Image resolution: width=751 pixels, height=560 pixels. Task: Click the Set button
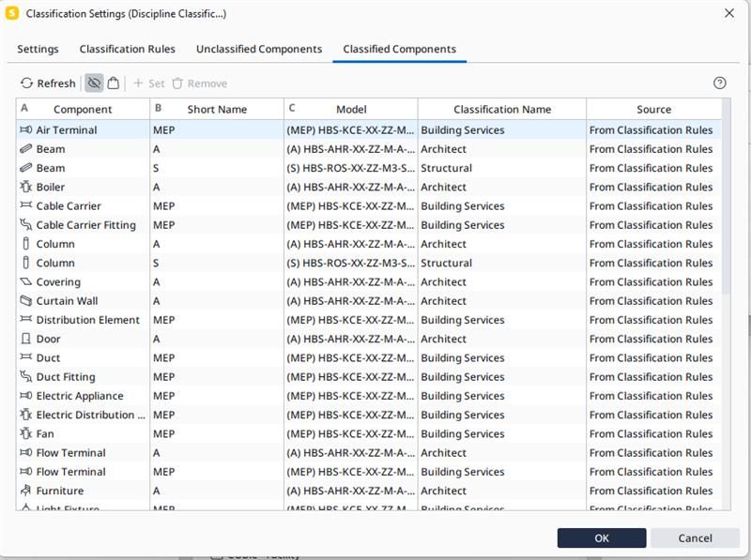149,83
